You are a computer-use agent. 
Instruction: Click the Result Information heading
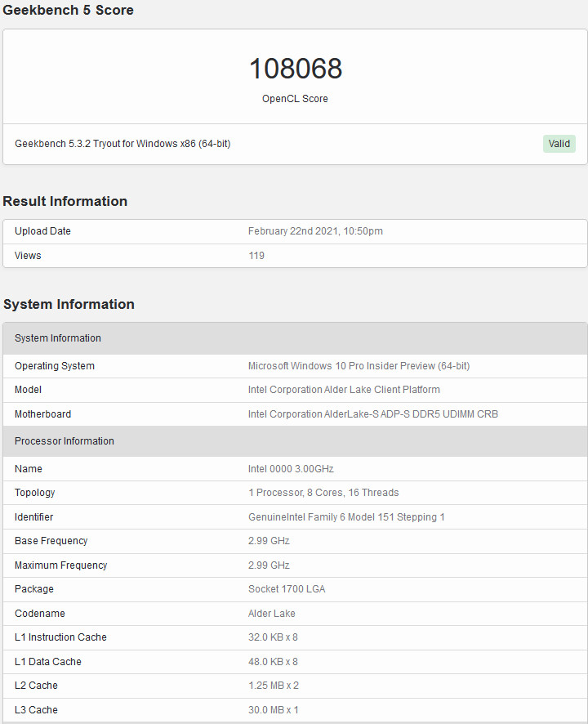(x=65, y=201)
